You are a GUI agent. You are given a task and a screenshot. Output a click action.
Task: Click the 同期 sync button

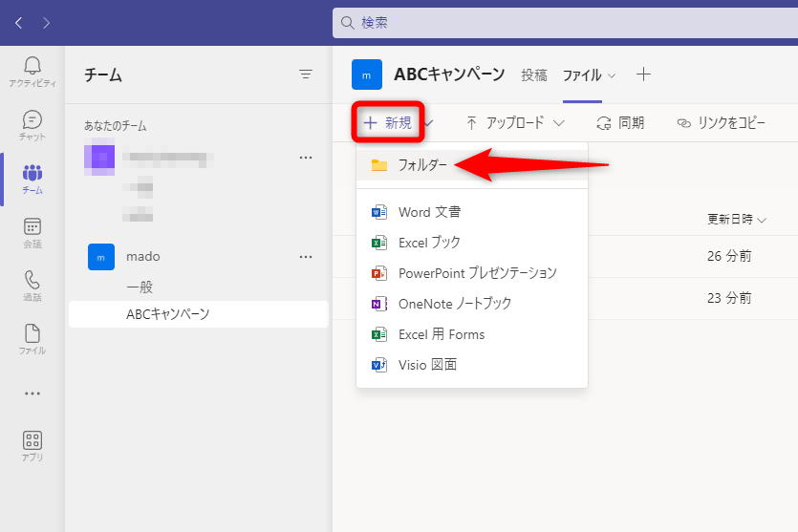620,122
